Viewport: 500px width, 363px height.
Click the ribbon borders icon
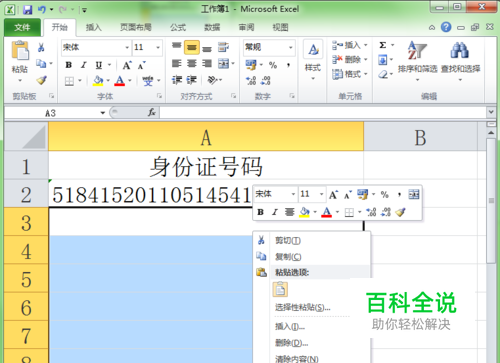tap(69, 81)
